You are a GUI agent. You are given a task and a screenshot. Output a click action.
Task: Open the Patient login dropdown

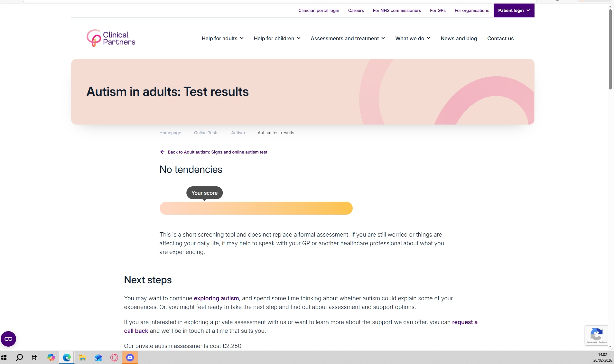[514, 11]
